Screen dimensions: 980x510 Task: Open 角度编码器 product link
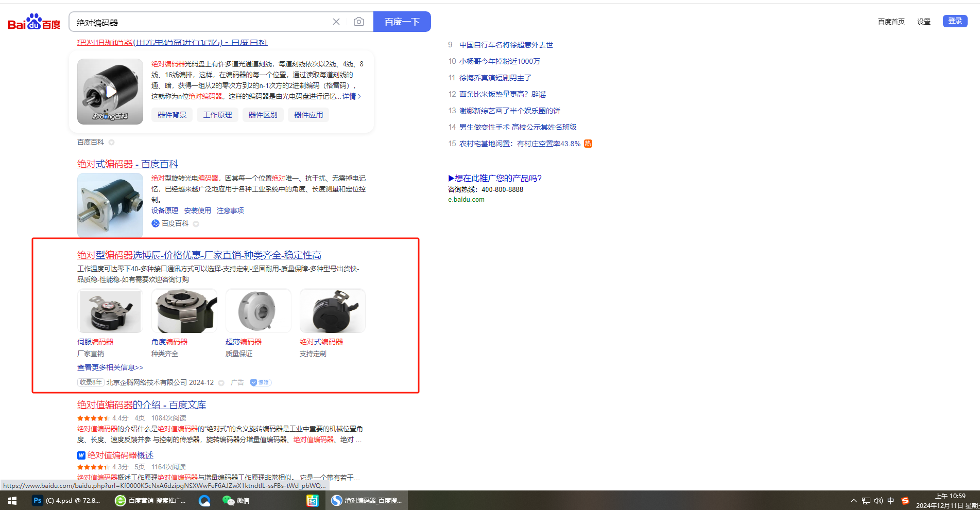pos(169,342)
